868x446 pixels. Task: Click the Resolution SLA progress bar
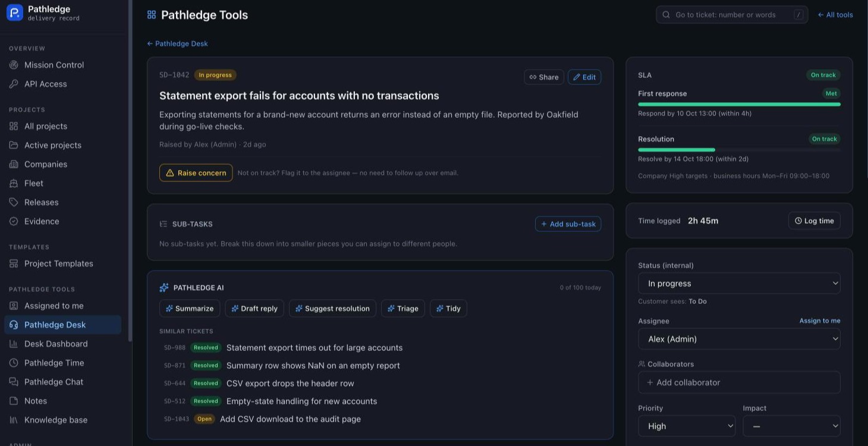[x=739, y=150]
